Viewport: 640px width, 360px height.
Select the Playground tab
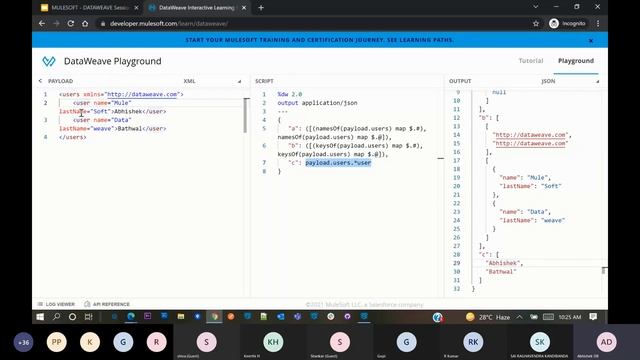click(x=576, y=60)
